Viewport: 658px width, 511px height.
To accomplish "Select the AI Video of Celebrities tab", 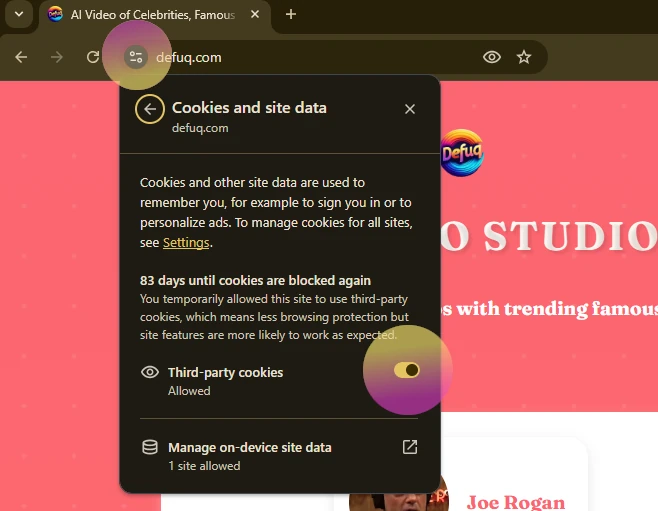I will (150, 15).
